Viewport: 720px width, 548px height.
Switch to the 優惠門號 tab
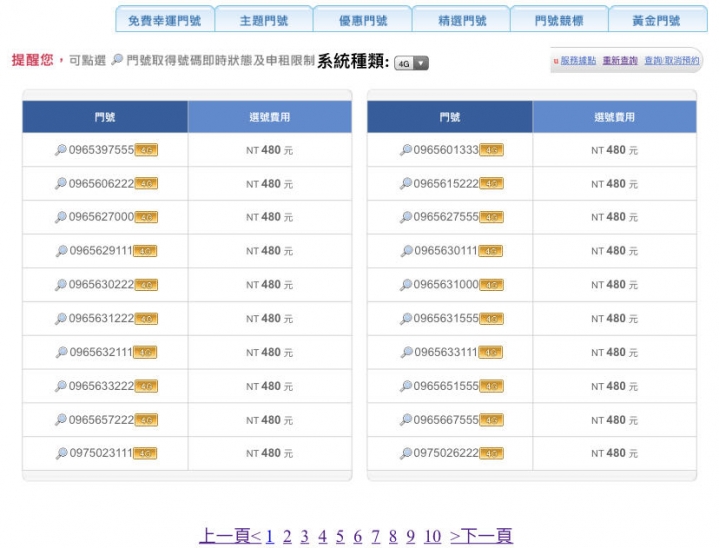tap(363, 19)
